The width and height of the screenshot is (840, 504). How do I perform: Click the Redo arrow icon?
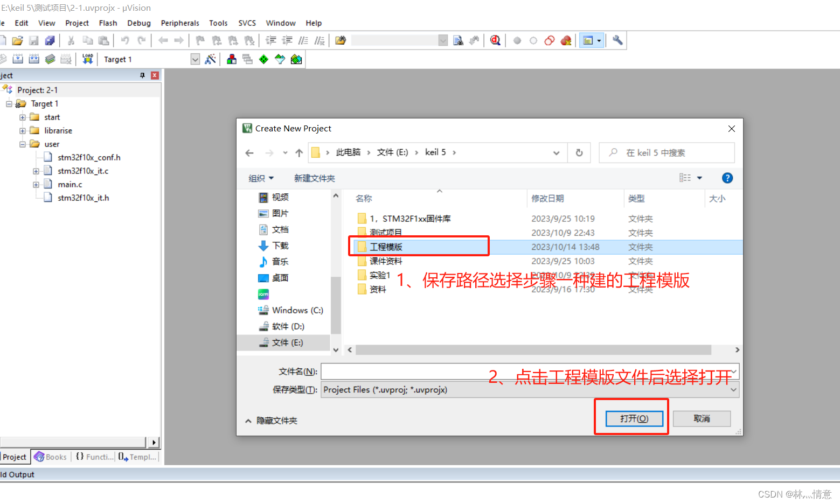(x=141, y=40)
